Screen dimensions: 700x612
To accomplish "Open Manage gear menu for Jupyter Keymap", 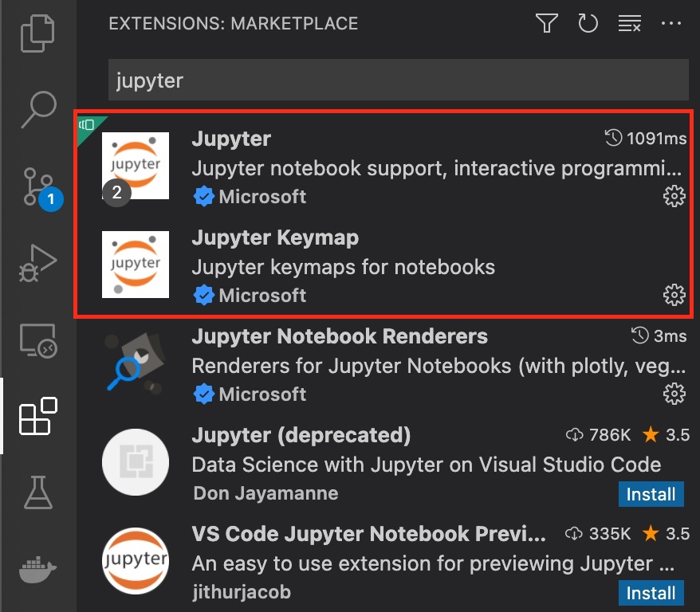I will click(674, 295).
